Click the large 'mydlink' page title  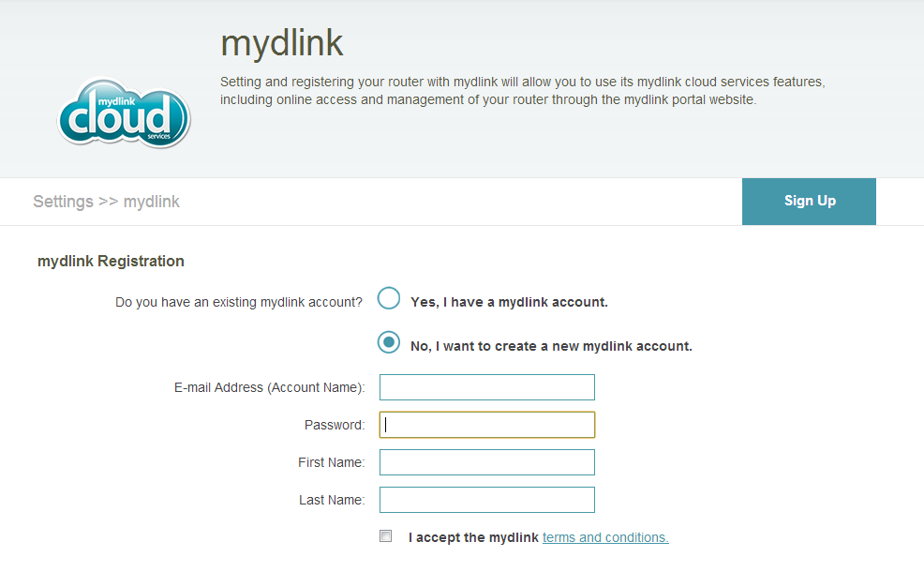point(281,43)
